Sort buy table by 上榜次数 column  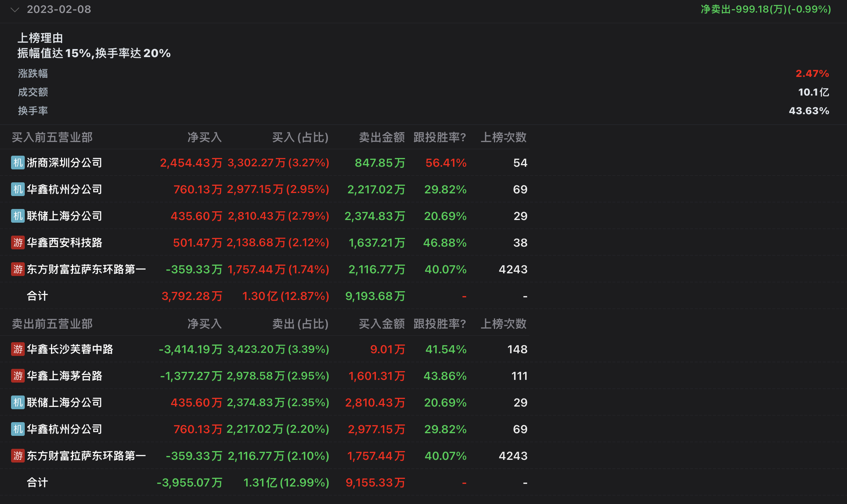[503, 137]
